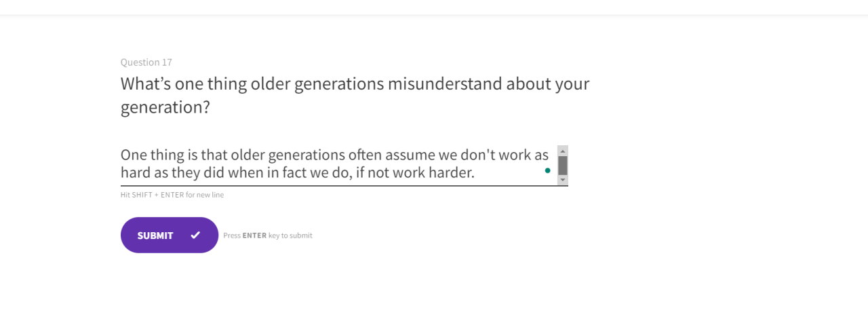This screenshot has height=315, width=868.
Task: Click the answer box scrollbar thumb
Action: [x=563, y=165]
